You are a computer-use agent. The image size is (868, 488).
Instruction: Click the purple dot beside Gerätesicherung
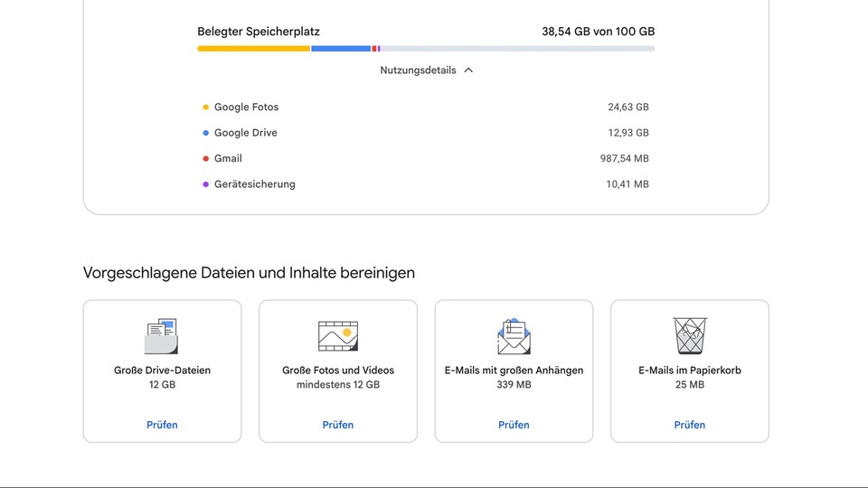[x=206, y=184]
